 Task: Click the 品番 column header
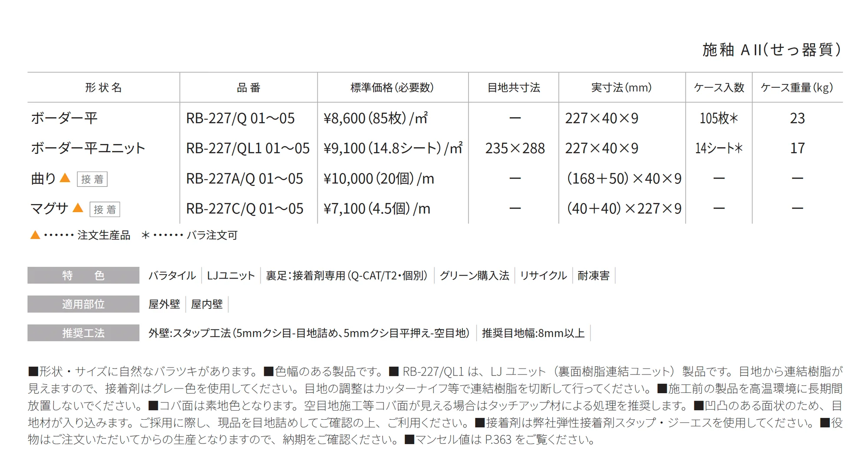(x=248, y=87)
